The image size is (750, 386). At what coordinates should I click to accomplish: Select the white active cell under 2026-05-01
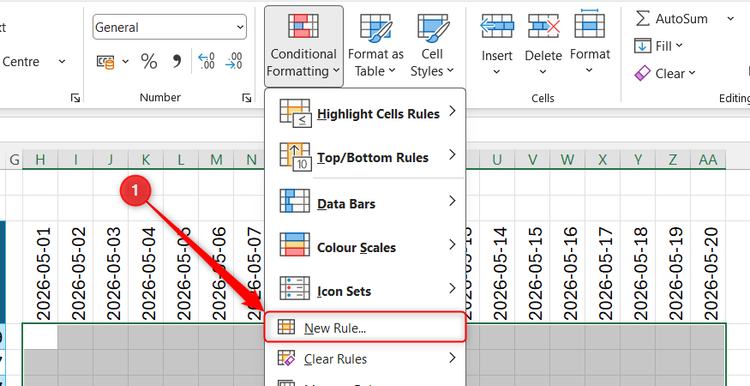(40, 336)
